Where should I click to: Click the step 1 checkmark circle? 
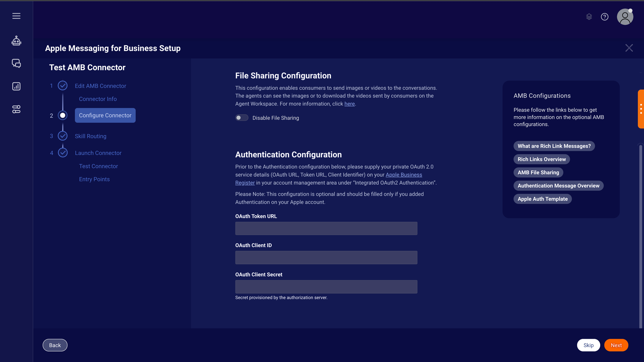tap(62, 86)
